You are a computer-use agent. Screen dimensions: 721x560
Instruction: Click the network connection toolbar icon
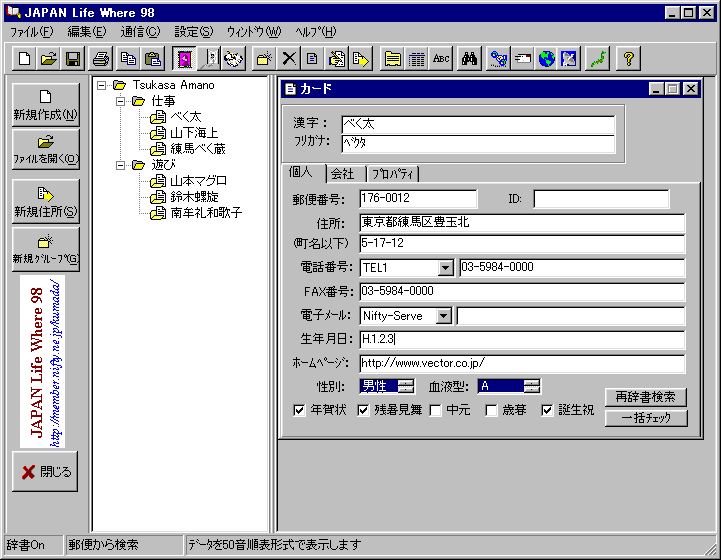498,59
